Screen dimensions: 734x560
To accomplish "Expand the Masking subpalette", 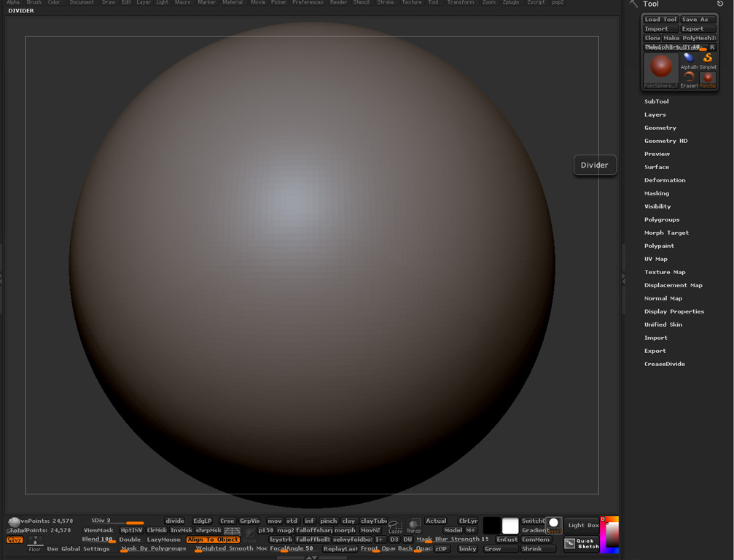I will [657, 193].
